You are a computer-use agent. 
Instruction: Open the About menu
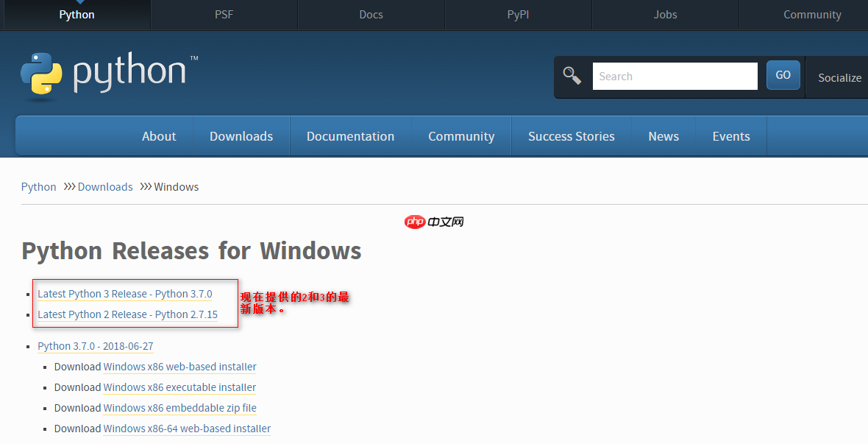tap(159, 135)
